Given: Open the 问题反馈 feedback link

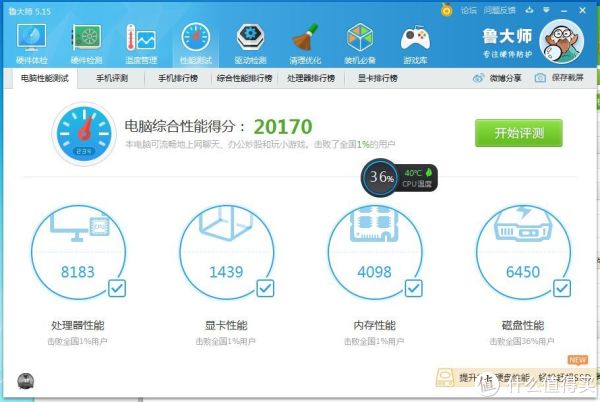Looking at the screenshot, I should (499, 11).
